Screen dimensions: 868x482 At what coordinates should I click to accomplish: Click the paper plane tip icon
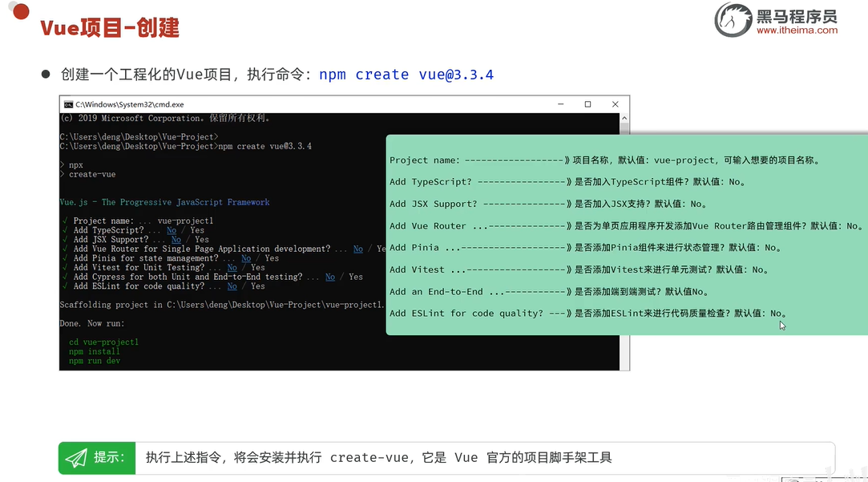pos(76,458)
